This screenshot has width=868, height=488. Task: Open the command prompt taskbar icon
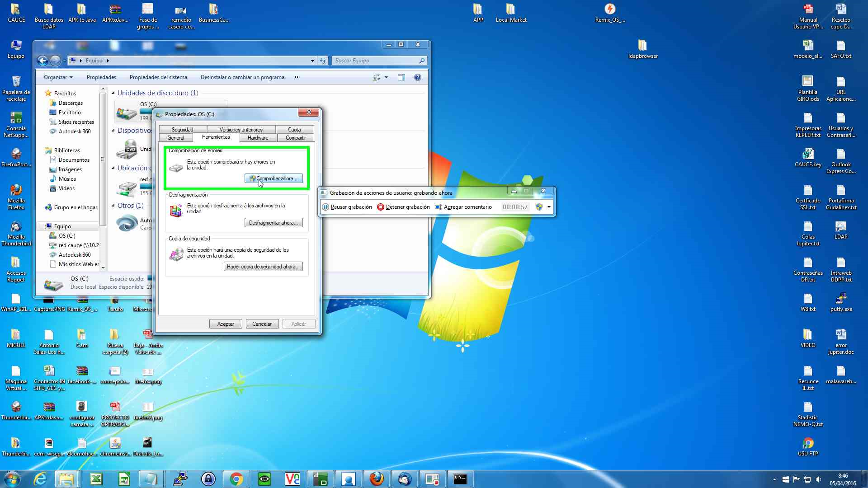coord(460,479)
